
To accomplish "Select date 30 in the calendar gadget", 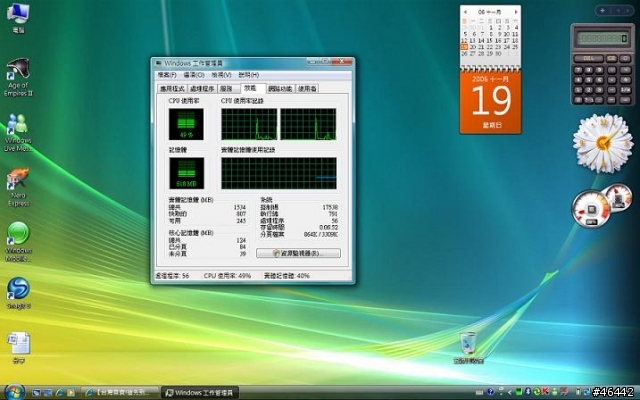I will tap(498, 54).
